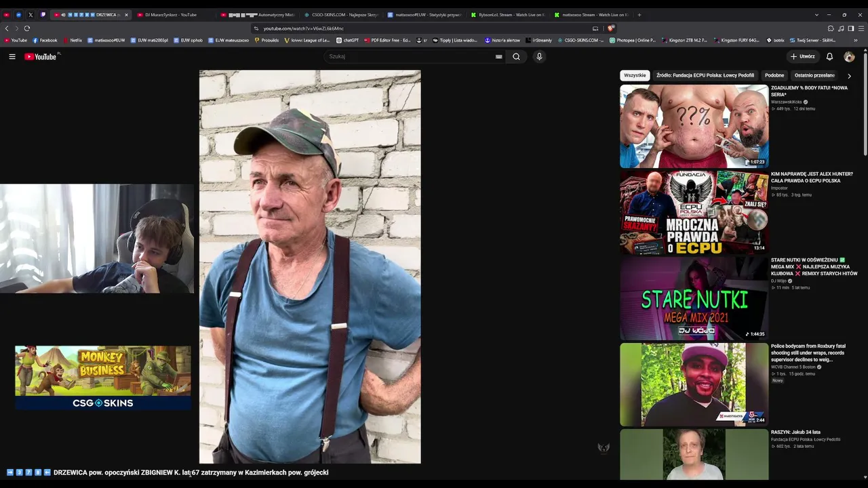The height and width of the screenshot is (488, 868).
Task: Open the on-screen keyboard icon in search
Action: 499,57
